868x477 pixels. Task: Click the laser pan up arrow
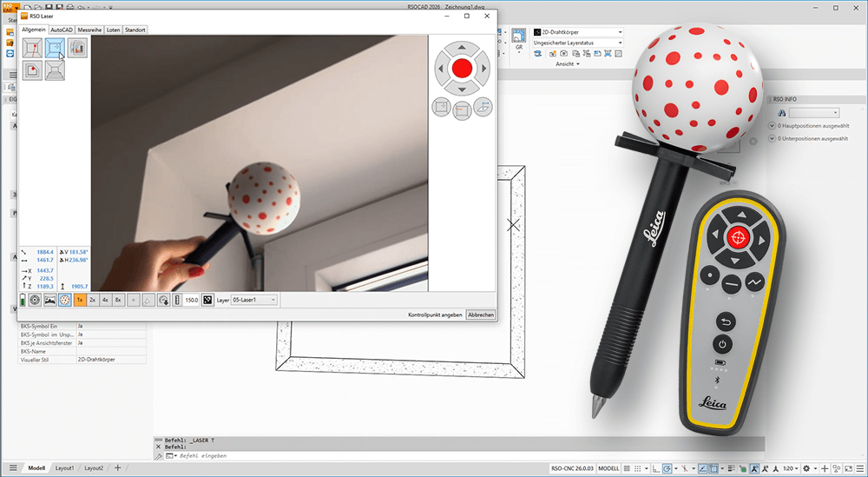click(x=462, y=47)
